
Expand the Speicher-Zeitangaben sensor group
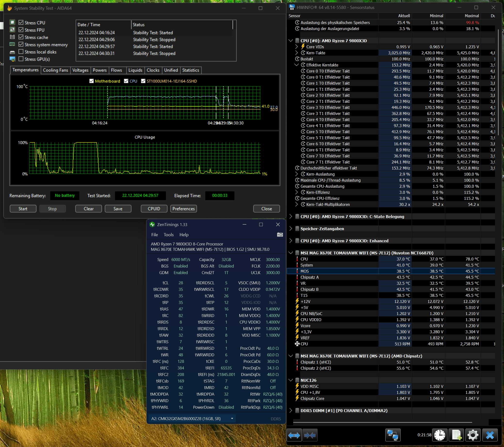click(291, 229)
